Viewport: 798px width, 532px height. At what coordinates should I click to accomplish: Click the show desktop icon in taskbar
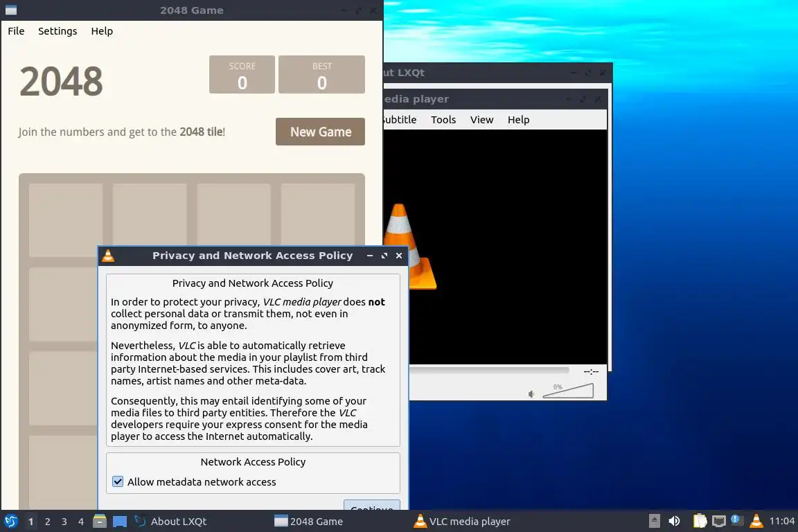(120, 522)
